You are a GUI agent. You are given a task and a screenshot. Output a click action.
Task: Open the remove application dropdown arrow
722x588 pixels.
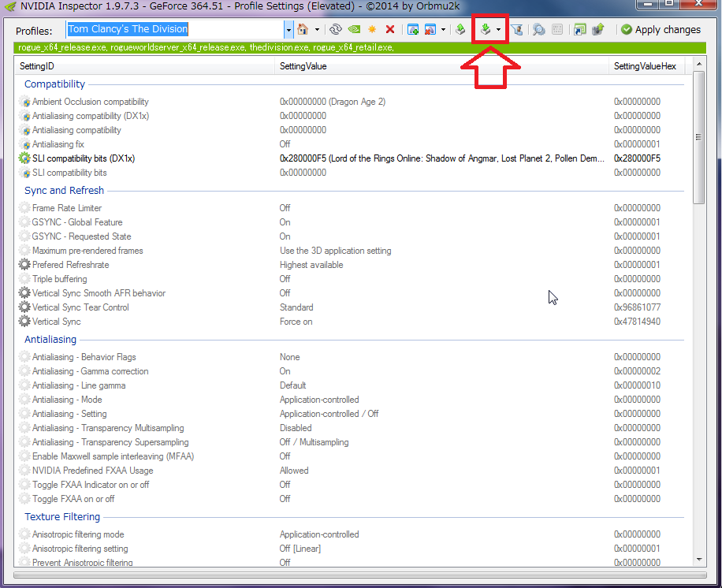tap(443, 30)
